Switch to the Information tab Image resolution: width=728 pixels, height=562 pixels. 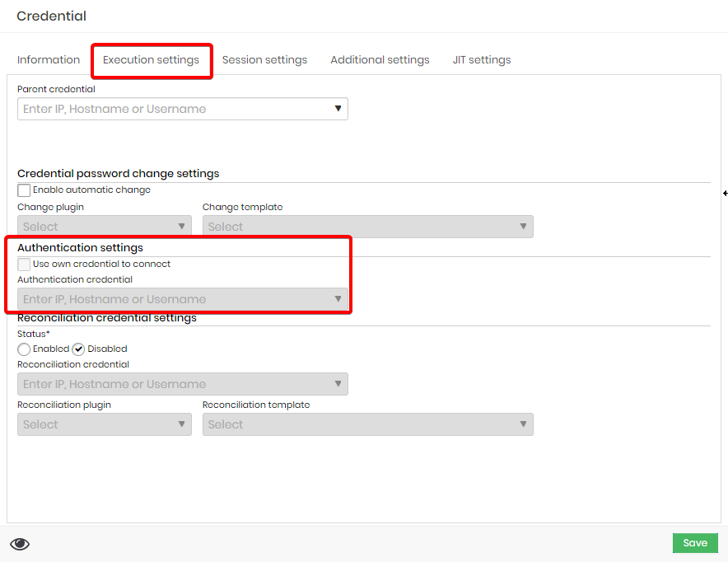49,60
